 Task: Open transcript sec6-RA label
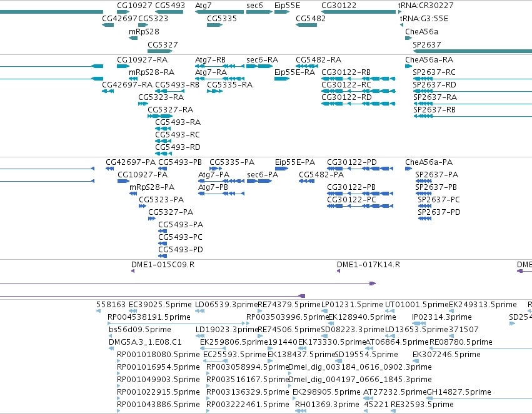click(x=263, y=60)
